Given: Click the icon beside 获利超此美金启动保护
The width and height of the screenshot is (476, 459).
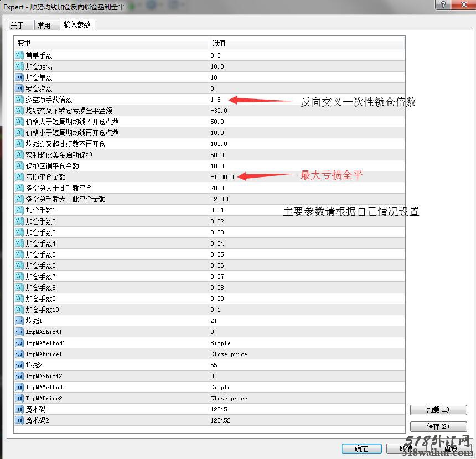Looking at the screenshot, I should pos(19,155).
